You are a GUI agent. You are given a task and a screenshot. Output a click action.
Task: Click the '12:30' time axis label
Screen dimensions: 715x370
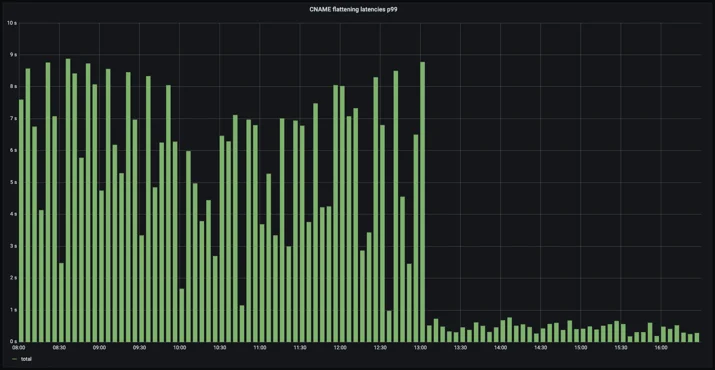click(380, 348)
